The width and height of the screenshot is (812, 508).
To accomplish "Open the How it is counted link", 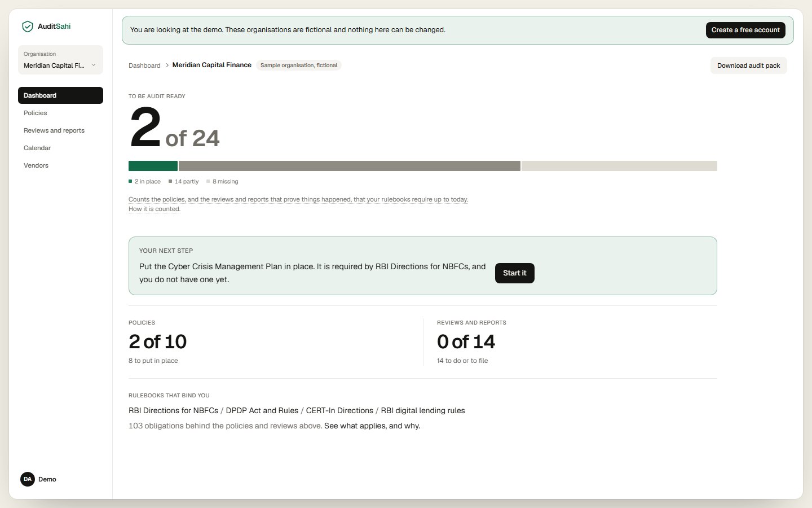I will (155, 209).
